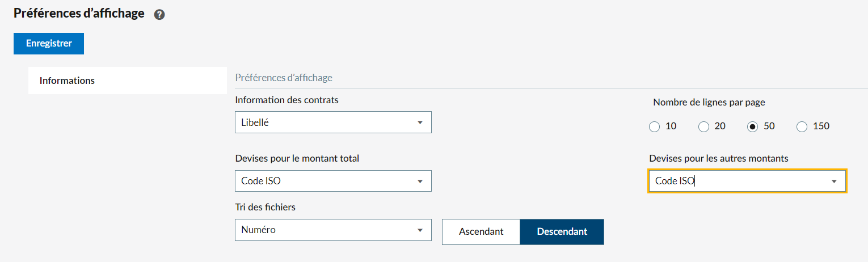
Task: Save preferences with the Enregistrer button
Action: [49, 44]
